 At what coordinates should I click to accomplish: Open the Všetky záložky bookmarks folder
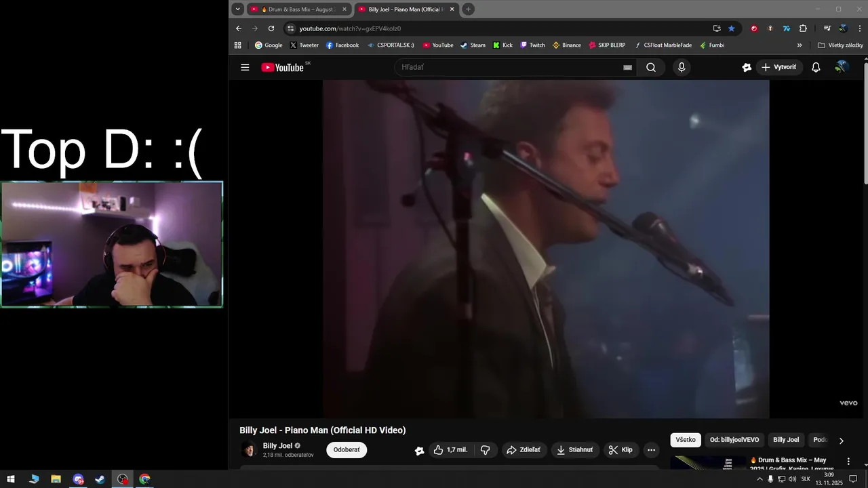[x=840, y=45]
